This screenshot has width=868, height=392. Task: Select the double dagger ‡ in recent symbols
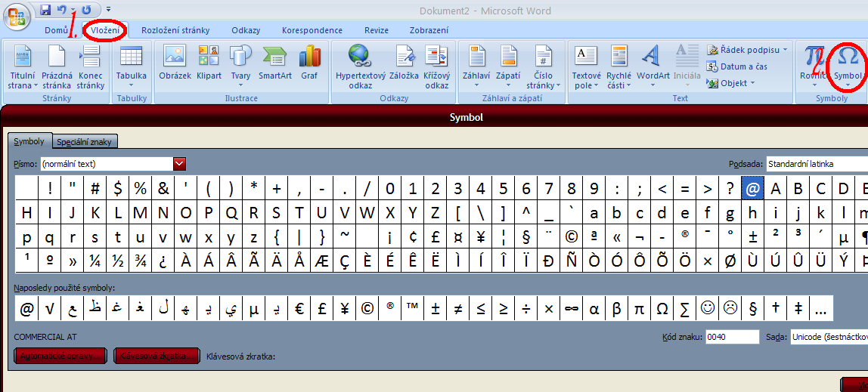798,309
